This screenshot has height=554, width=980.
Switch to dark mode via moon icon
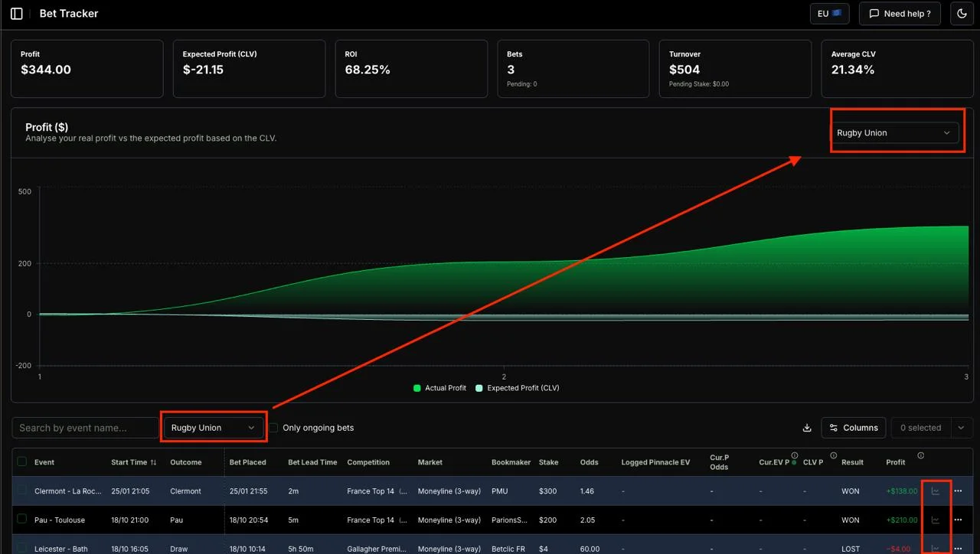tap(962, 14)
